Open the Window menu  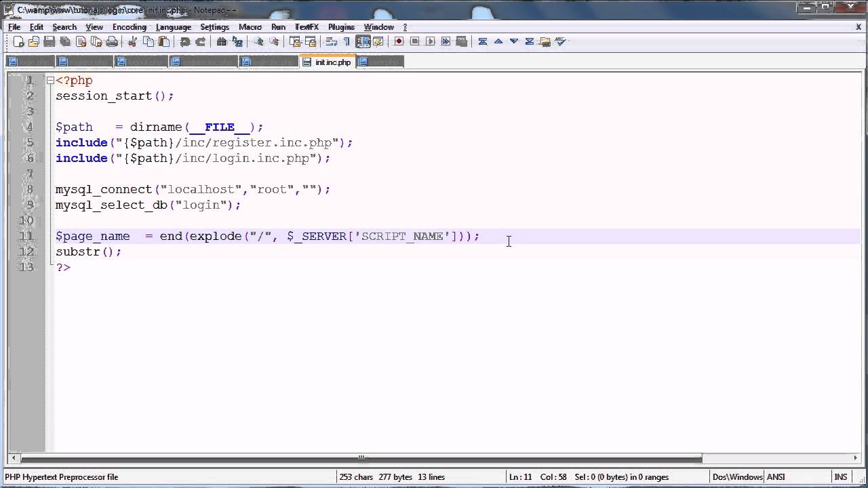tap(378, 27)
